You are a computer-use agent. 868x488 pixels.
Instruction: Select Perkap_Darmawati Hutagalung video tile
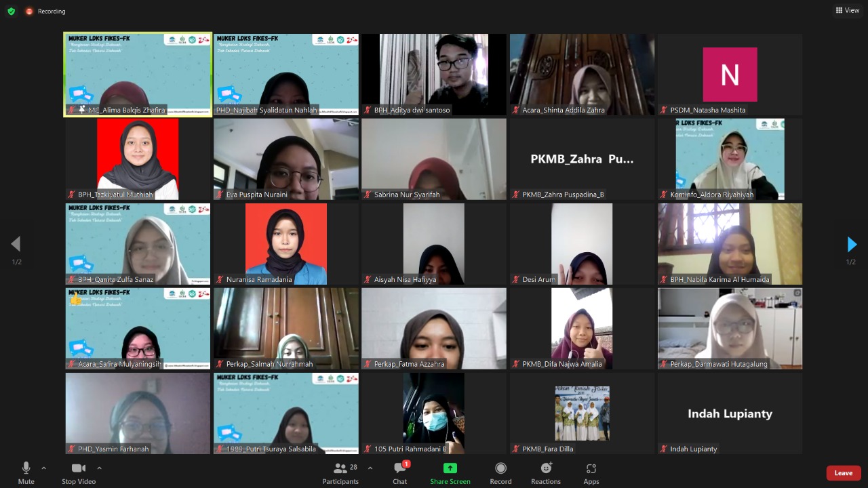(x=730, y=329)
